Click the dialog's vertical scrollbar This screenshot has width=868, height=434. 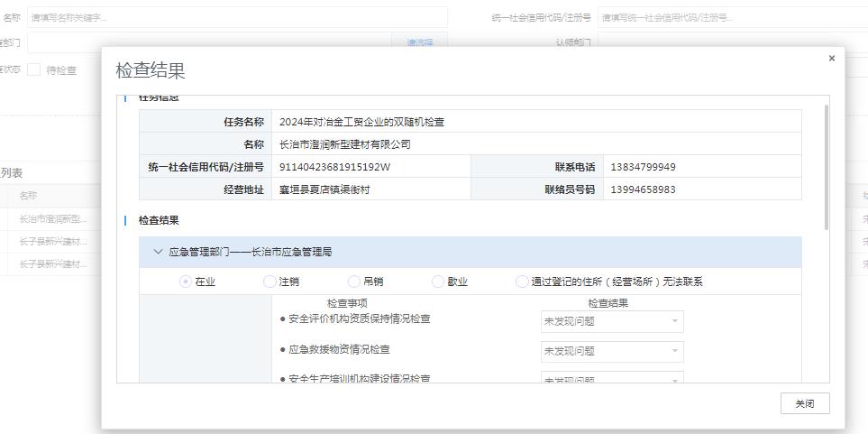pos(827,168)
